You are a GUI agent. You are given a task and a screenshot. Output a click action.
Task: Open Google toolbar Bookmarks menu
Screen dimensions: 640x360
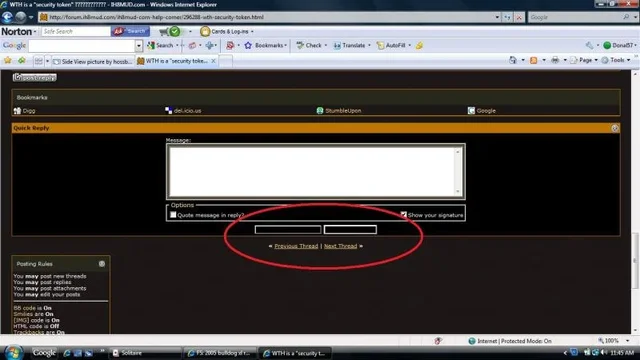[x=265, y=45]
